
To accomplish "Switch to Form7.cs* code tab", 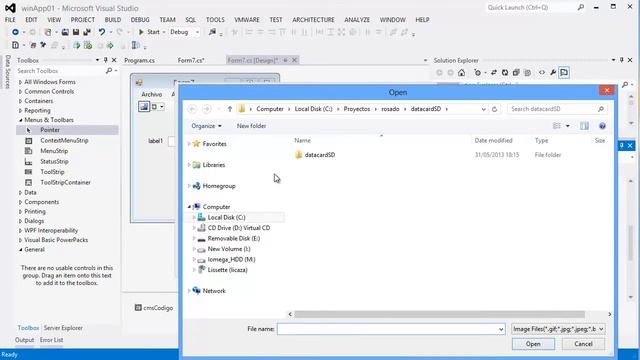I will click(191, 60).
